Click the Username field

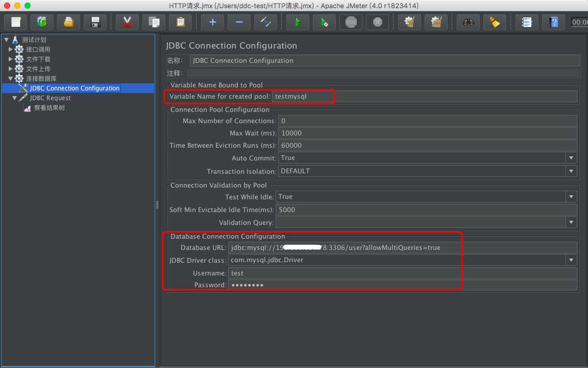pos(402,273)
